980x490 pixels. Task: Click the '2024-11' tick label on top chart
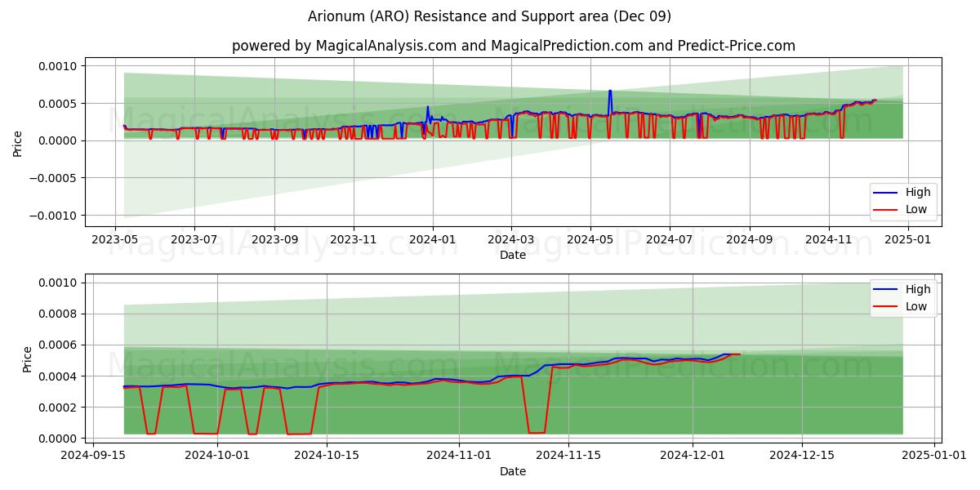tap(828, 240)
